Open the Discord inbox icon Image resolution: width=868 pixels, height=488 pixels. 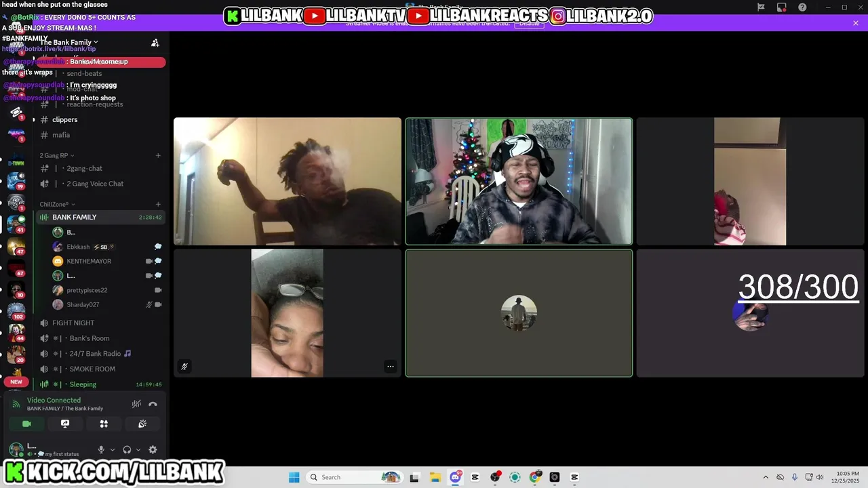coord(782,7)
